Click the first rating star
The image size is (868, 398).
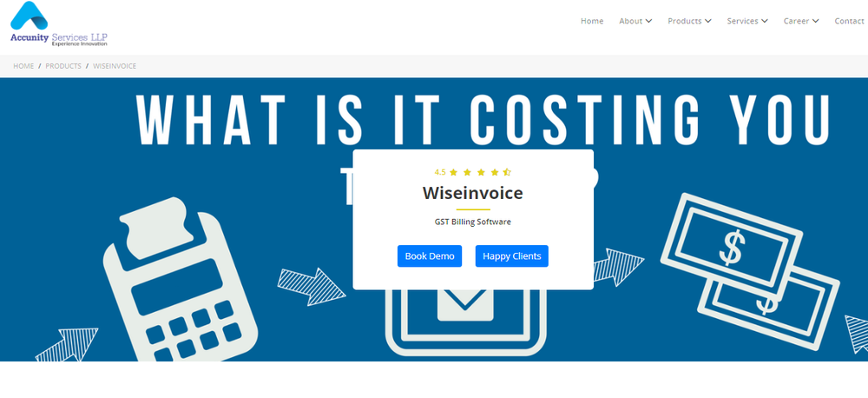(x=453, y=172)
